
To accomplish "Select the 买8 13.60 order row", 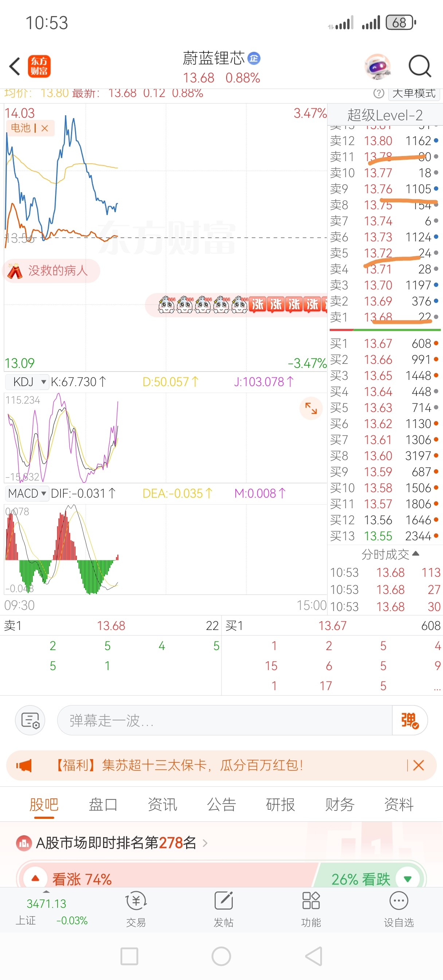I will (384, 456).
